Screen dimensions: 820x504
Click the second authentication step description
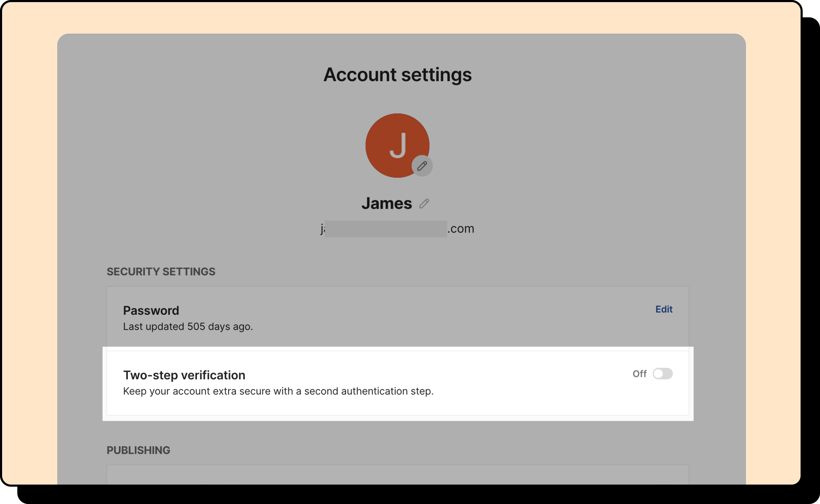click(x=278, y=391)
